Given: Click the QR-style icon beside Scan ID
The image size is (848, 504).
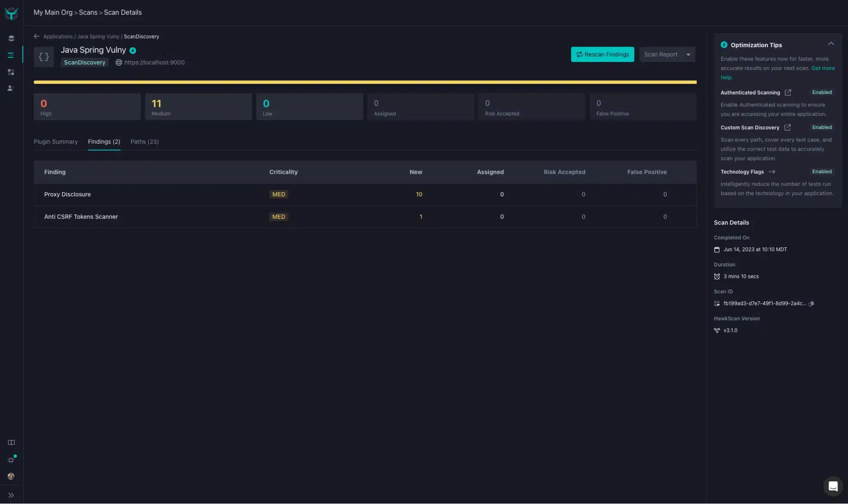Looking at the screenshot, I should [x=717, y=303].
